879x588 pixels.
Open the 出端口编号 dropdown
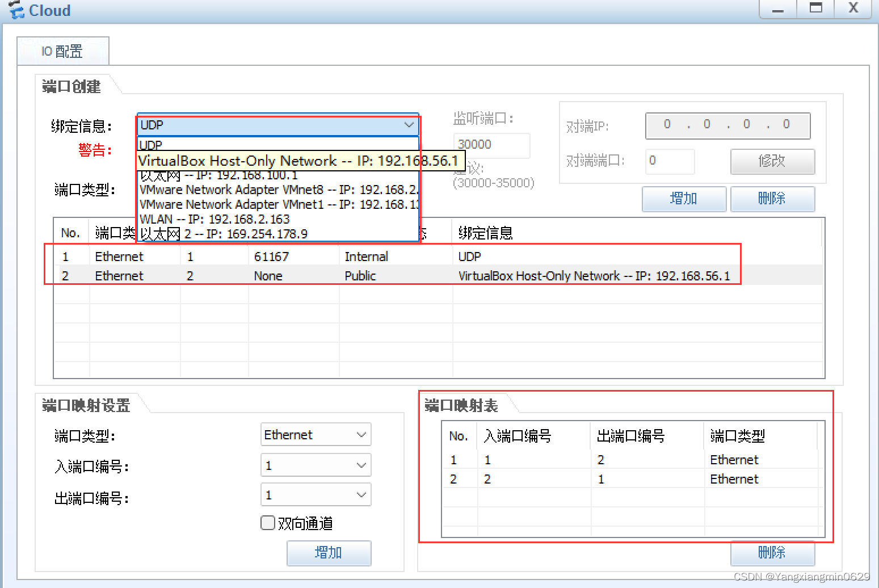pos(316,494)
